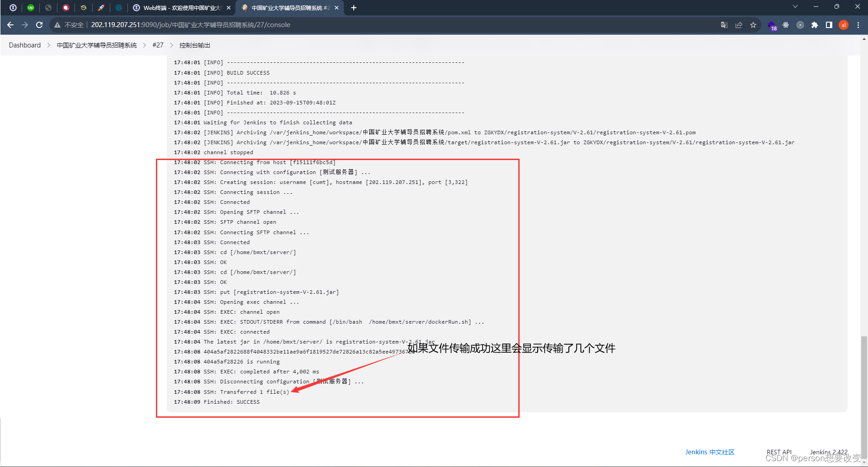Image resolution: width=868 pixels, height=467 pixels.
Task: Click the not secure warning icon
Action: pyautogui.click(x=57, y=25)
